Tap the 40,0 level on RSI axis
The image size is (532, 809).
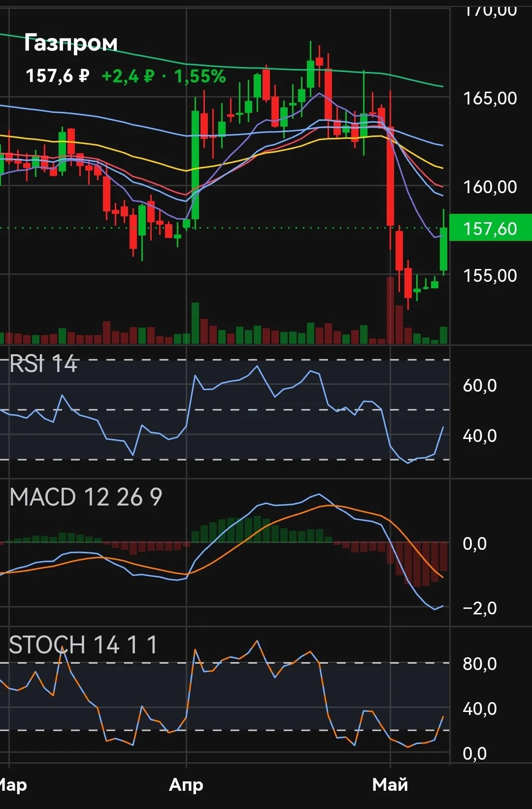point(480,436)
